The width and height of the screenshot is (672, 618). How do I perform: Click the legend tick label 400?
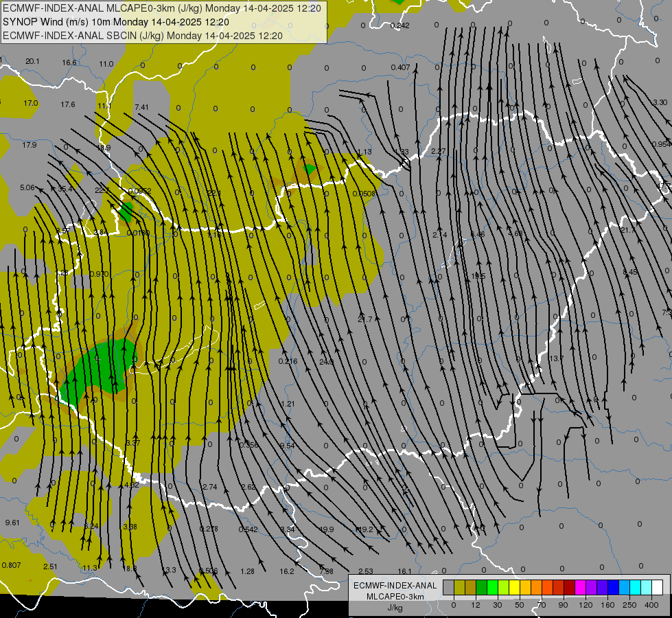pos(651,605)
